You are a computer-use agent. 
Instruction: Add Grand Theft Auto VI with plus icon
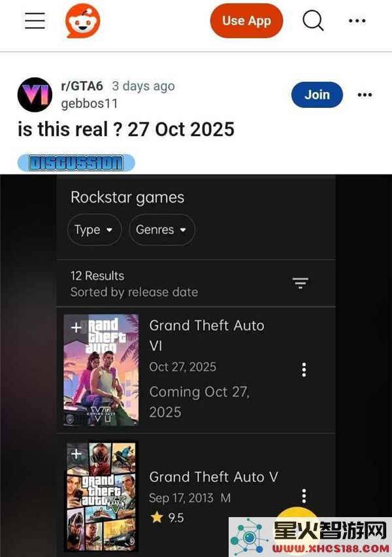(x=76, y=327)
